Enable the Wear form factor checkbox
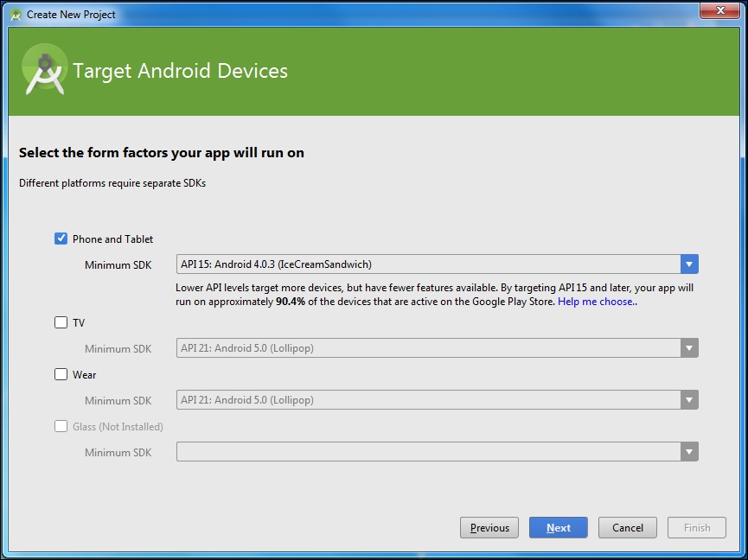The image size is (748, 560). pos(61,374)
